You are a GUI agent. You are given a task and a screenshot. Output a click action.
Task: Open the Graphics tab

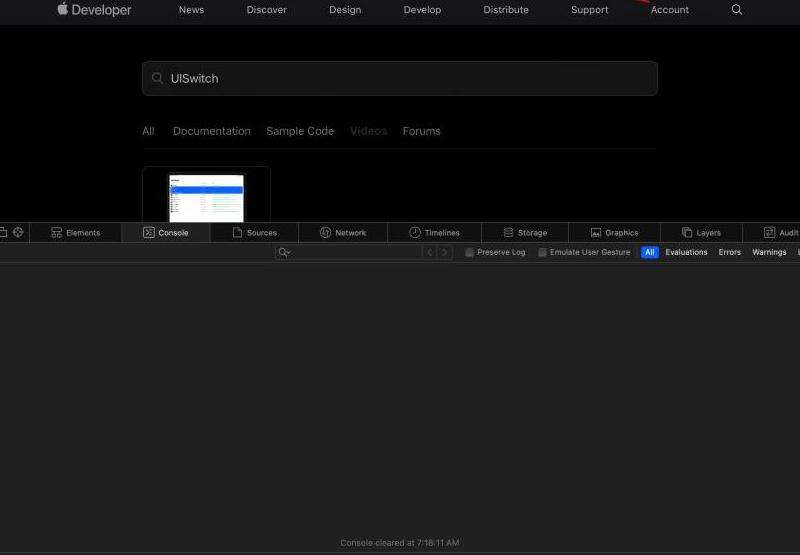point(614,233)
